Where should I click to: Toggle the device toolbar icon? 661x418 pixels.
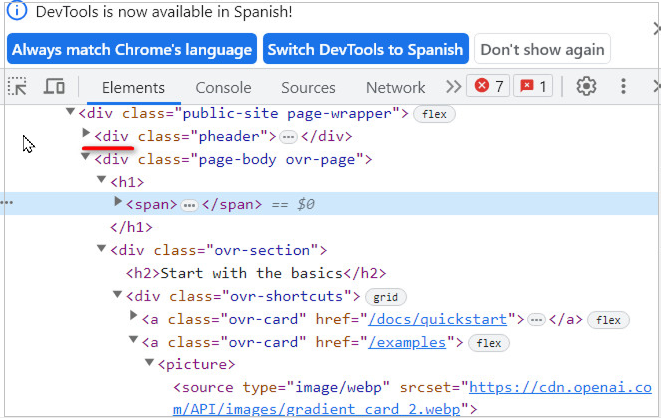tap(54, 87)
